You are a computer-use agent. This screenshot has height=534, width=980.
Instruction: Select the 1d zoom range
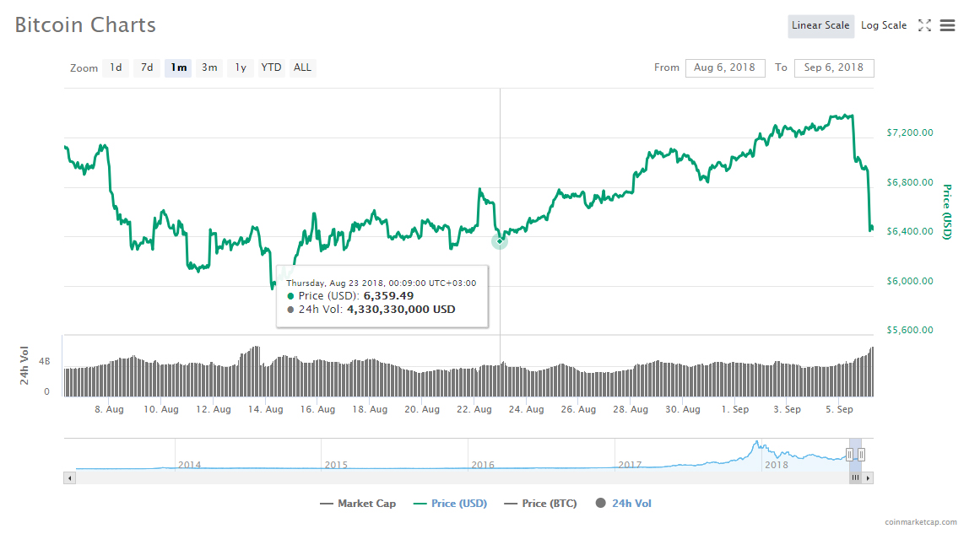coord(116,67)
